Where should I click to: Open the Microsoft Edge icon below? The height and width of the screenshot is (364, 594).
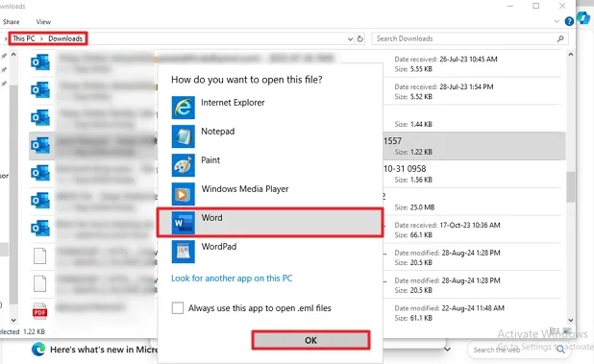tap(38, 350)
